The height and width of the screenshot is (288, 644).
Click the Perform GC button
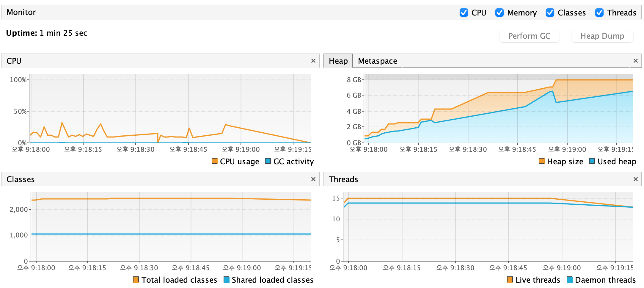click(529, 36)
